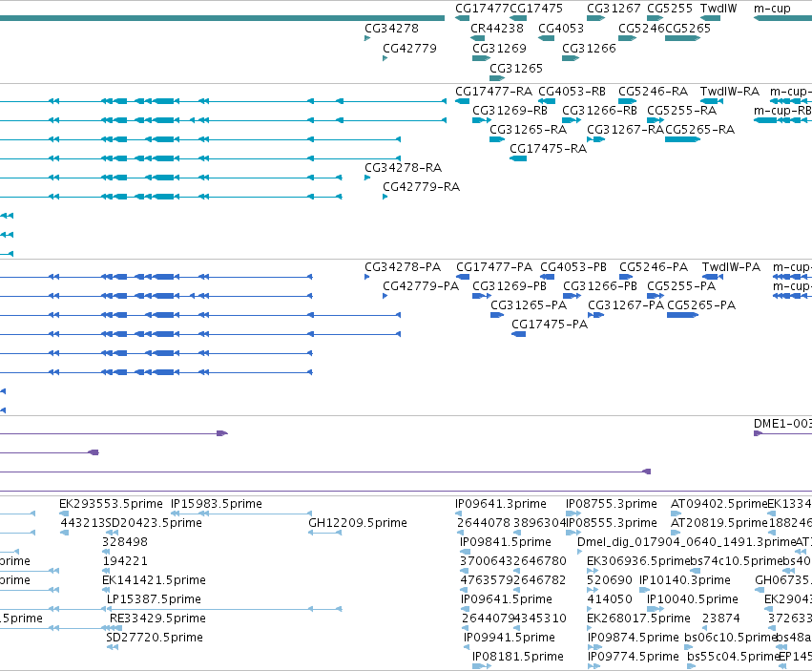Select EST EK141421.5prime
This screenshot has width=812, height=671.
pos(154,580)
